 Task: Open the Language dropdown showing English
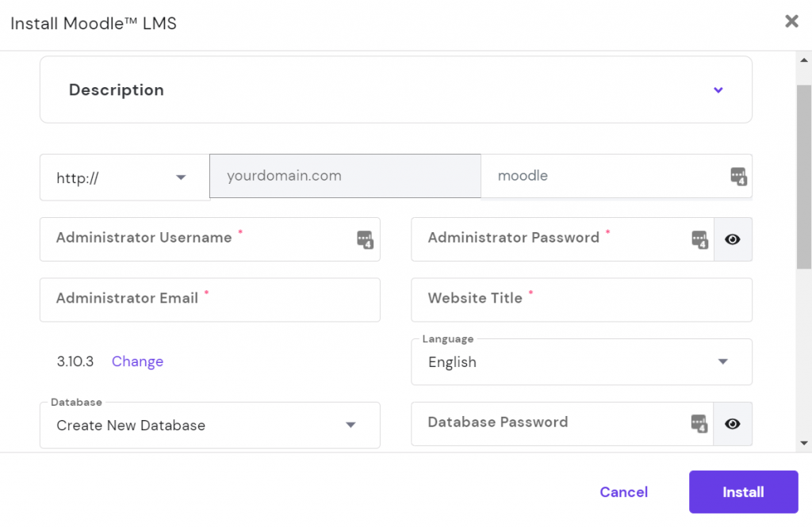click(x=722, y=361)
